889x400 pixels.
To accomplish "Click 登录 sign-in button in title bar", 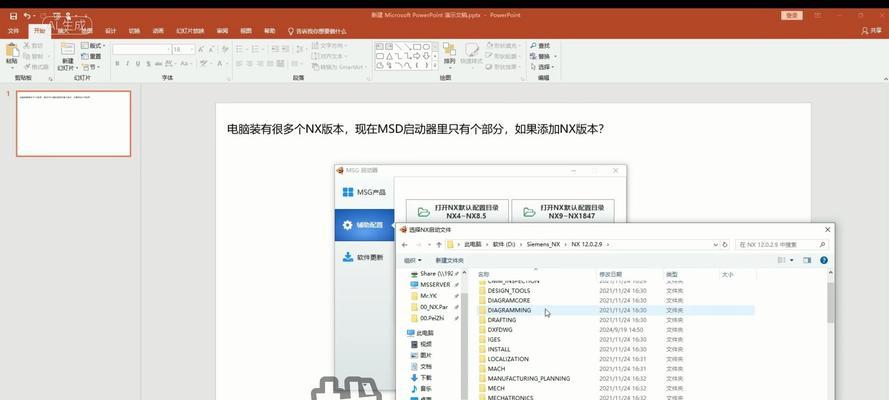I will pos(791,15).
